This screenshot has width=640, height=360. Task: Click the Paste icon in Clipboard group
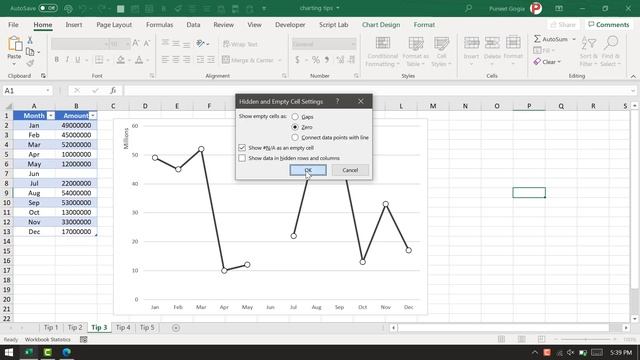15,44
